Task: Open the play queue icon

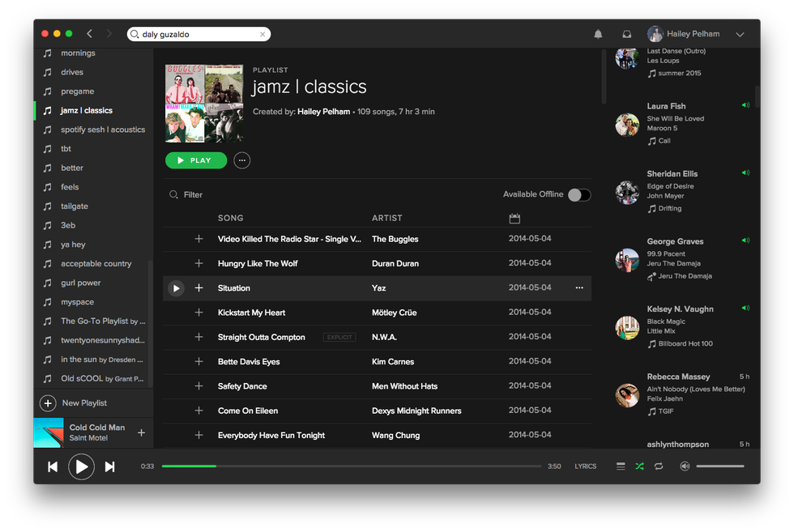Action: pos(621,466)
